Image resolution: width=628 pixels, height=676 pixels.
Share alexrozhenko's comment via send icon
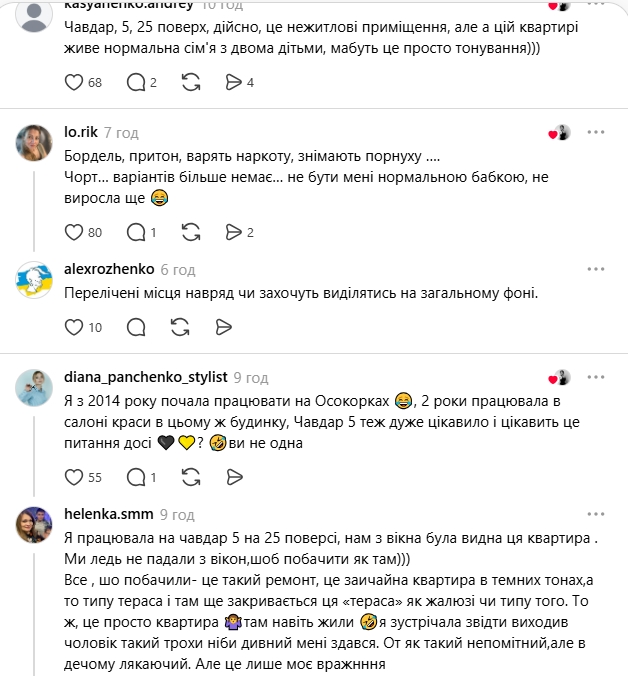[x=225, y=327]
